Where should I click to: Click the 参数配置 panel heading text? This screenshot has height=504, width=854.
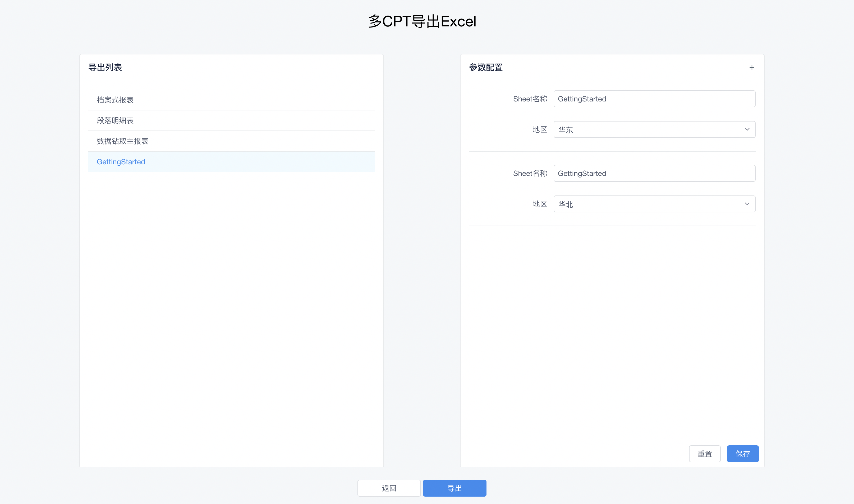(486, 68)
